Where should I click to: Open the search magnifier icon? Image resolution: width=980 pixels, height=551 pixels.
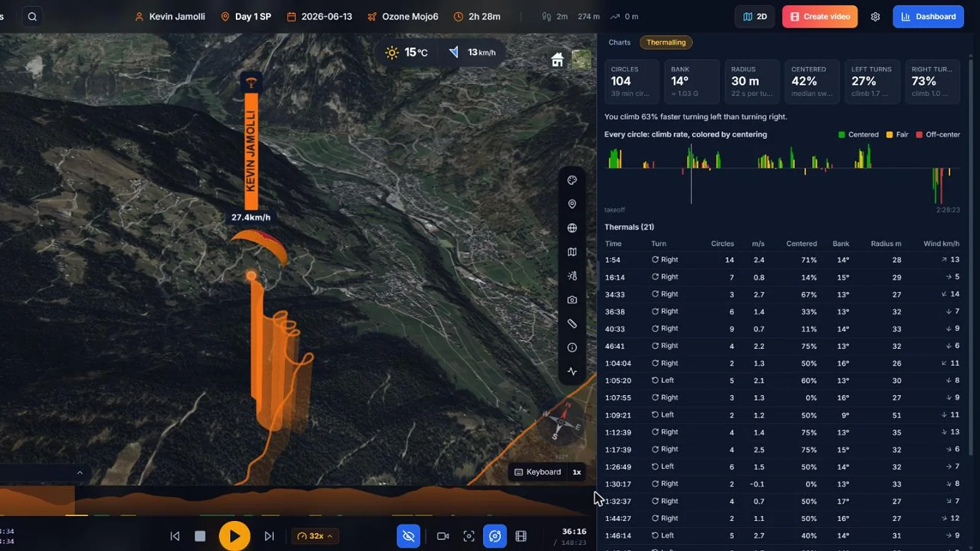click(32, 17)
